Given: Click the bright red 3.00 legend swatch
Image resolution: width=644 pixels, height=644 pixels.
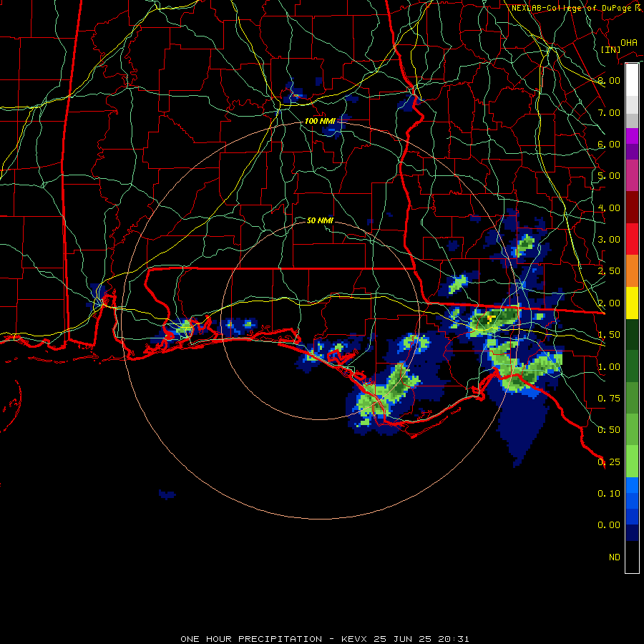Looking at the screenshot, I should (x=632, y=240).
